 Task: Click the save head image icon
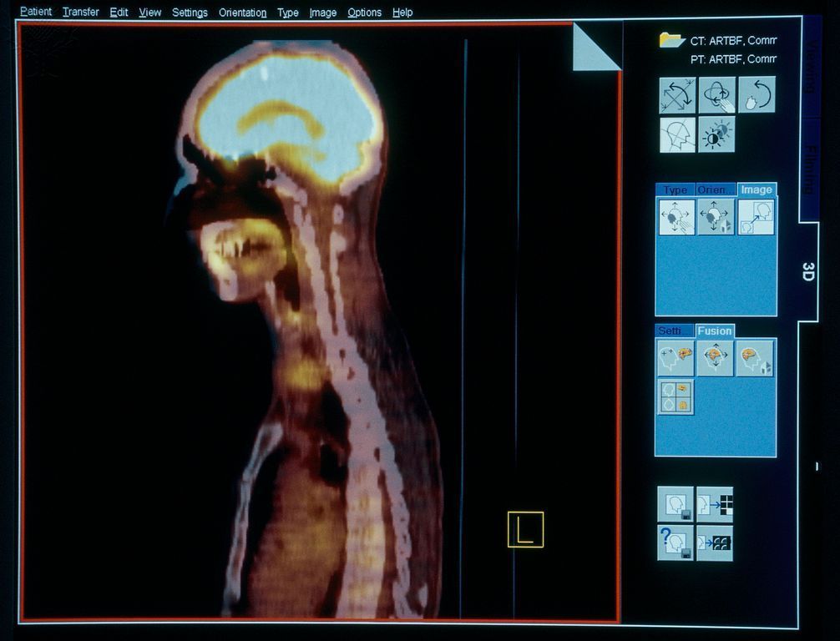pos(676,504)
